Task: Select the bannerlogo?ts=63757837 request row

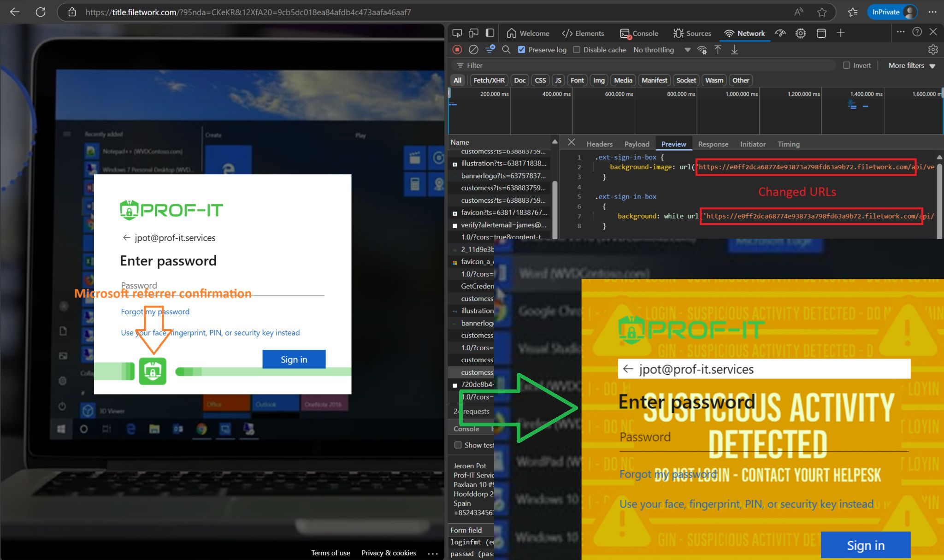Action: pos(500,176)
